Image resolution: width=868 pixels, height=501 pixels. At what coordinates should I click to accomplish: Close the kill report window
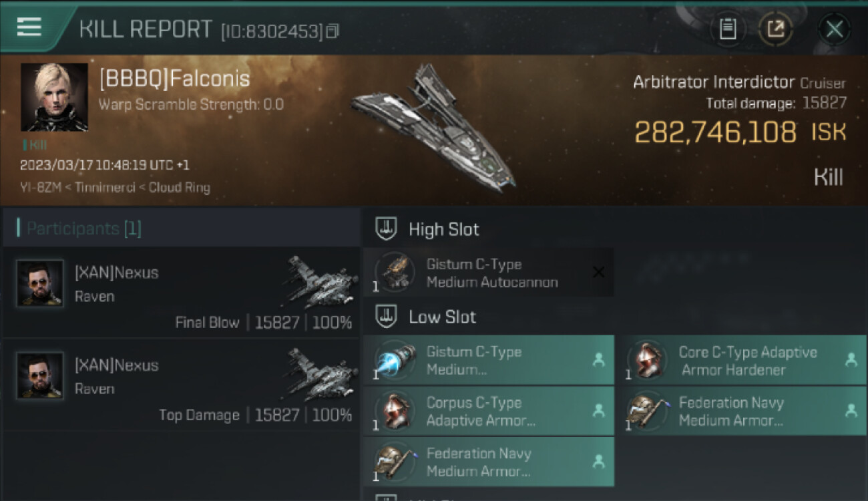click(x=834, y=29)
